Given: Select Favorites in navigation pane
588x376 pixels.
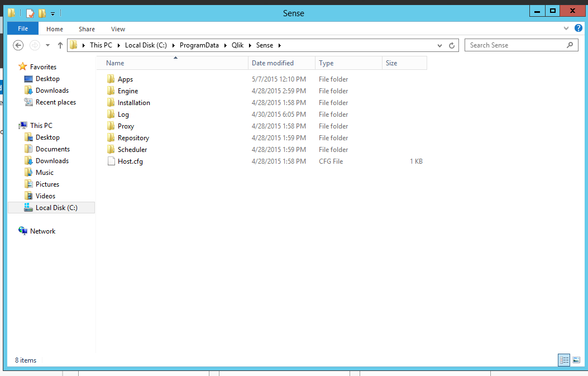Looking at the screenshot, I should (x=43, y=67).
